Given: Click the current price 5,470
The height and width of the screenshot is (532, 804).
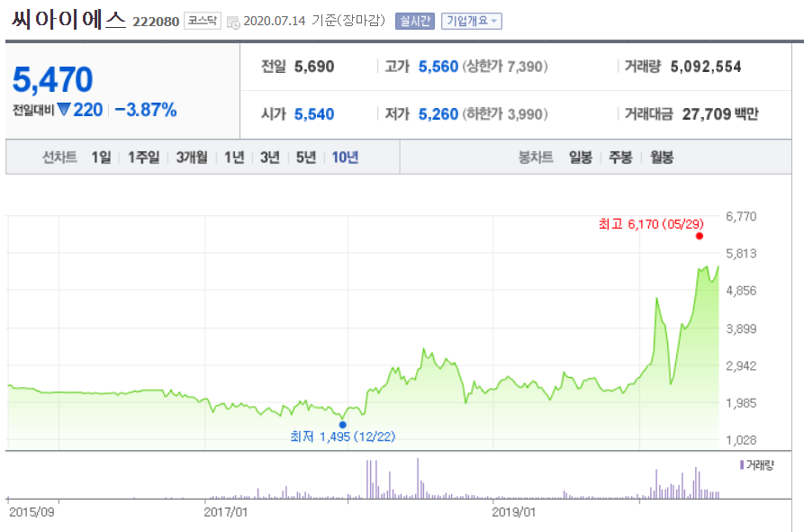Looking at the screenshot, I should (52, 80).
